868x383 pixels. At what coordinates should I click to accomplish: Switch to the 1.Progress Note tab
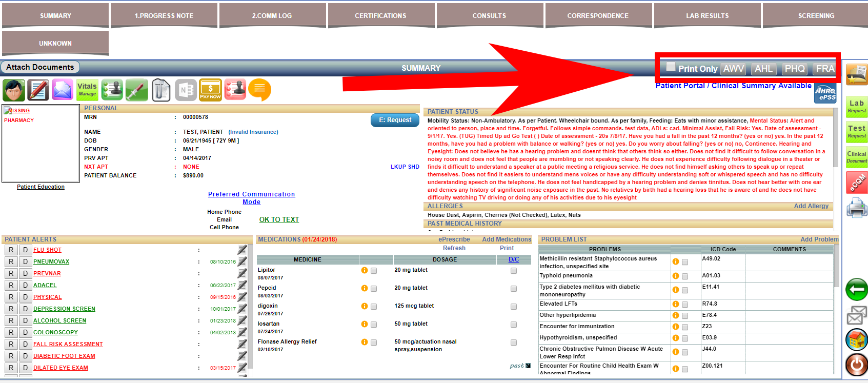164,16
